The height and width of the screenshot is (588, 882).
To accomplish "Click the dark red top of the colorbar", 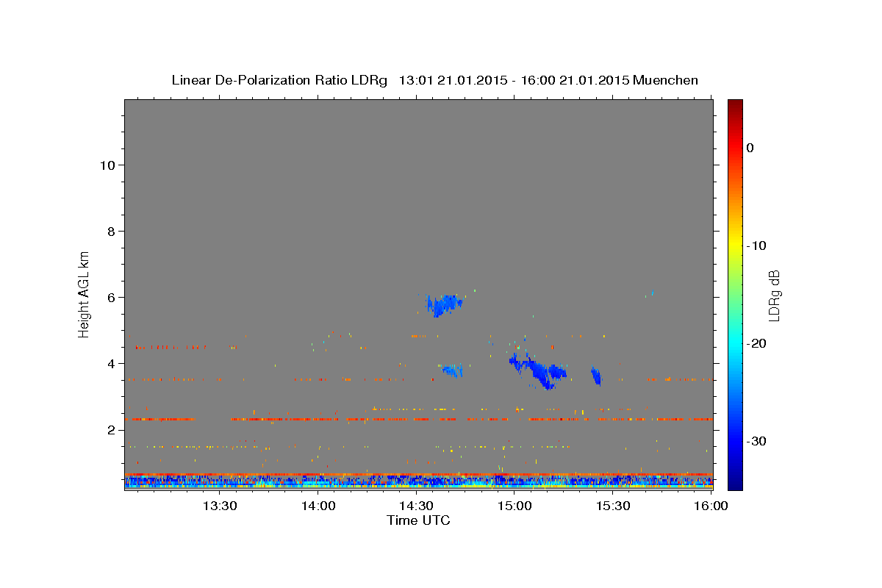I will pyautogui.click(x=735, y=105).
